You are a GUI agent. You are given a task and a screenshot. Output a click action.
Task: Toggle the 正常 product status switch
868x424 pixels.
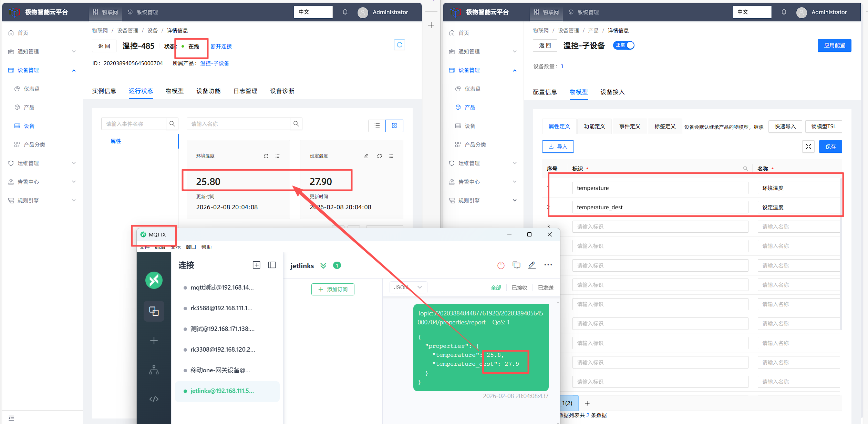623,45
